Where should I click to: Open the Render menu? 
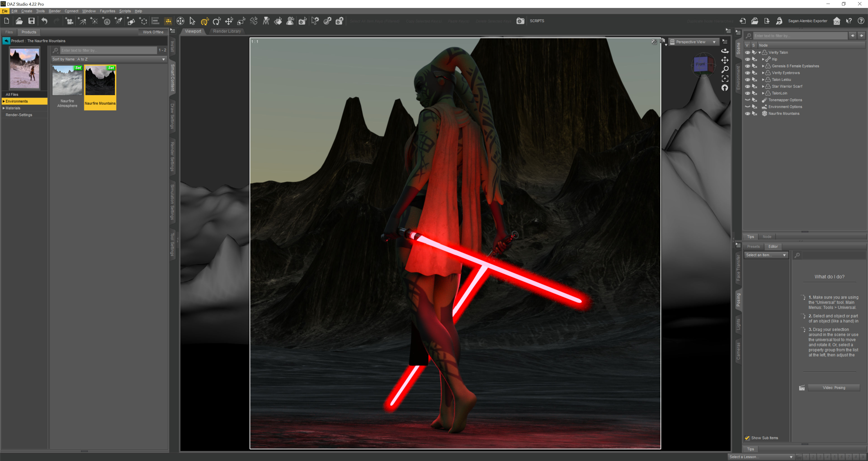[x=54, y=11]
